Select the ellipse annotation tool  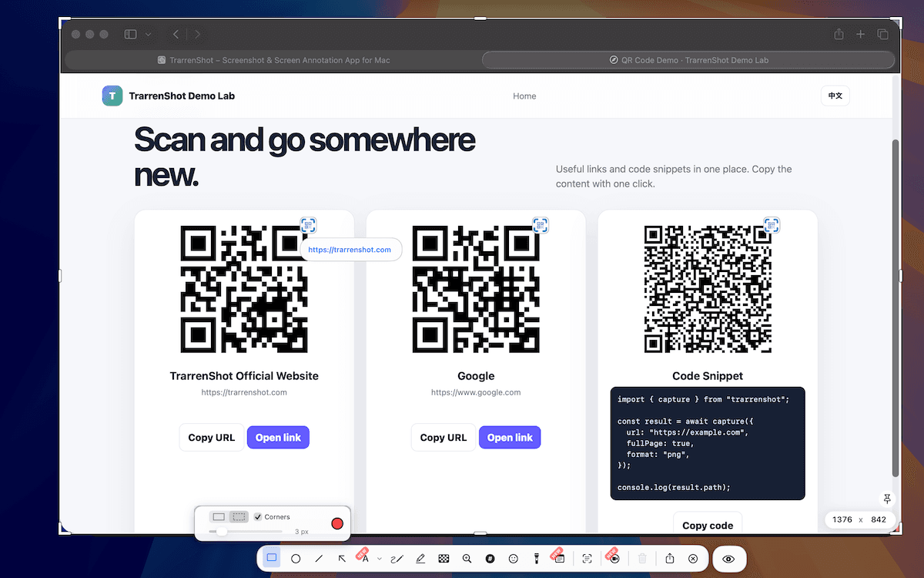(296, 558)
